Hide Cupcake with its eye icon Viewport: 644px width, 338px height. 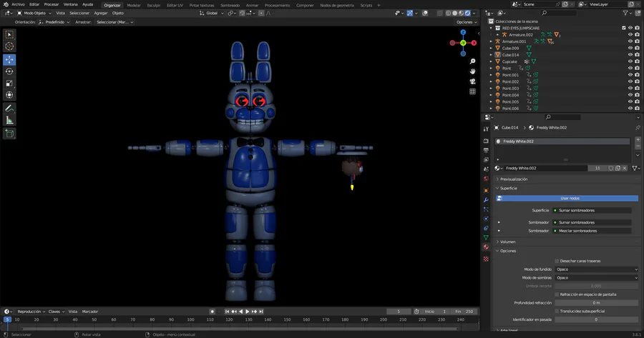630,61
